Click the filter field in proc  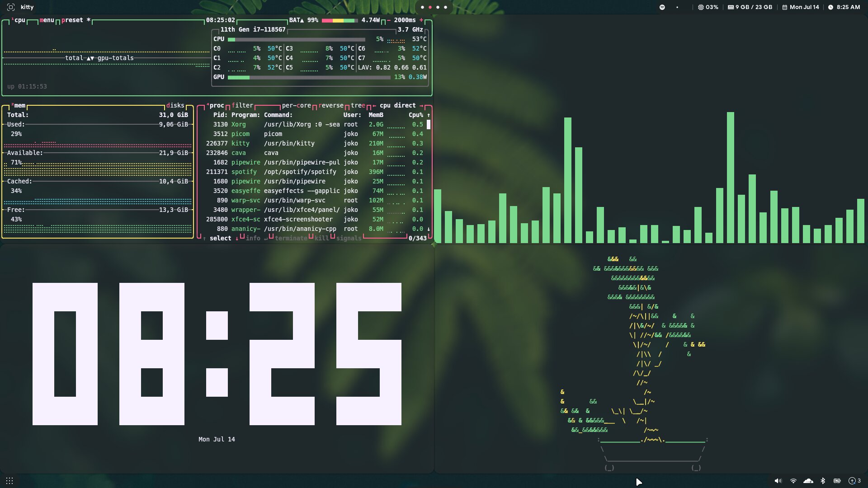coord(242,105)
